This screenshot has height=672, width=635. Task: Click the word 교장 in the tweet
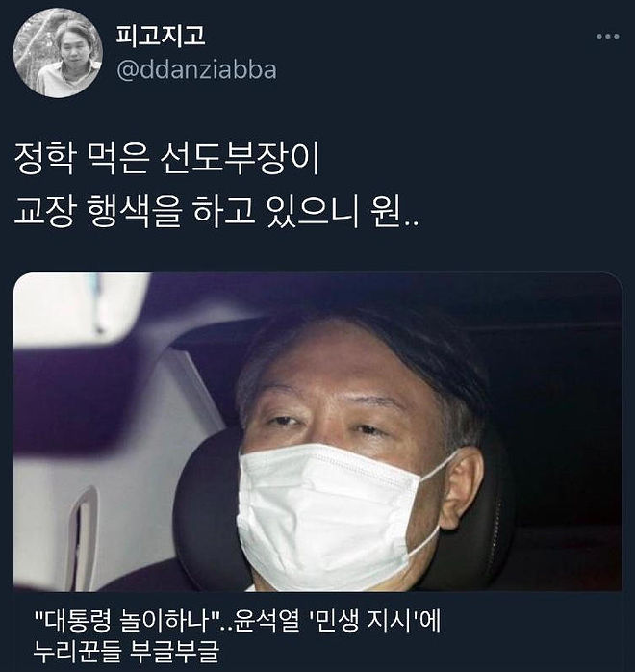coord(45,212)
